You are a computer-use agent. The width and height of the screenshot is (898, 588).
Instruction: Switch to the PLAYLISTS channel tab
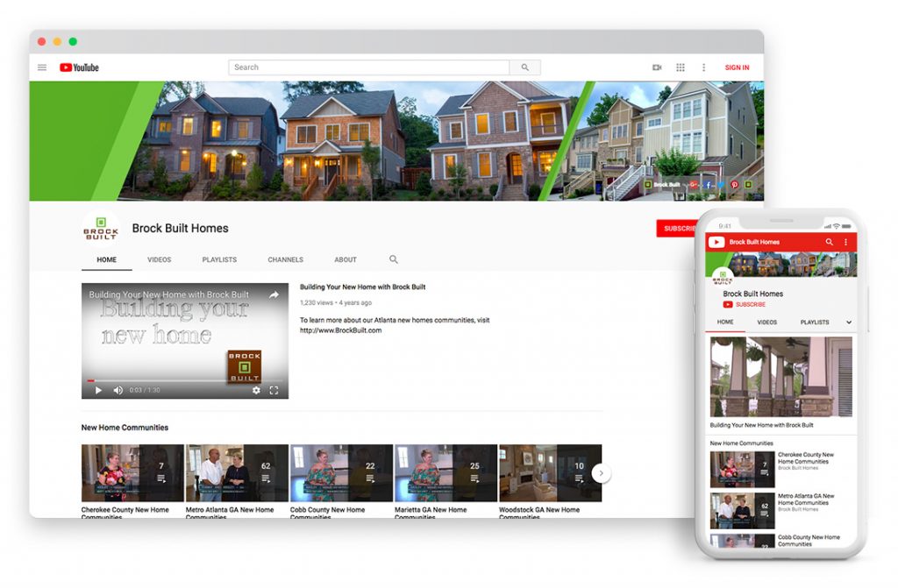coord(219,260)
